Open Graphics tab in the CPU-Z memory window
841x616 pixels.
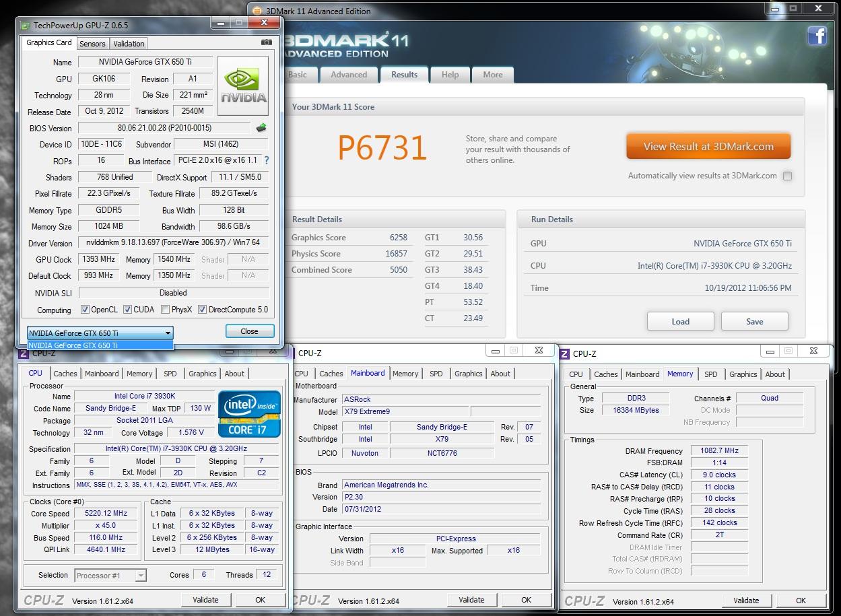tap(743, 374)
